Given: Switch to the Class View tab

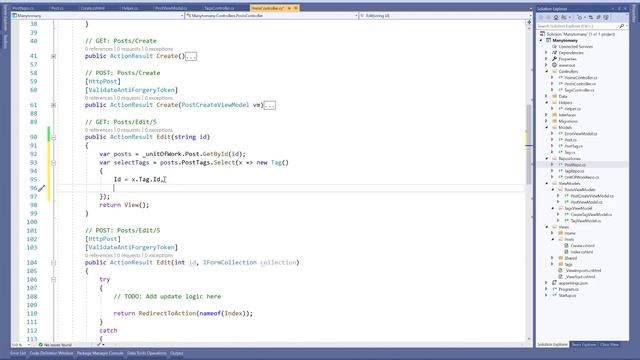Looking at the screenshot, I should point(609,345).
